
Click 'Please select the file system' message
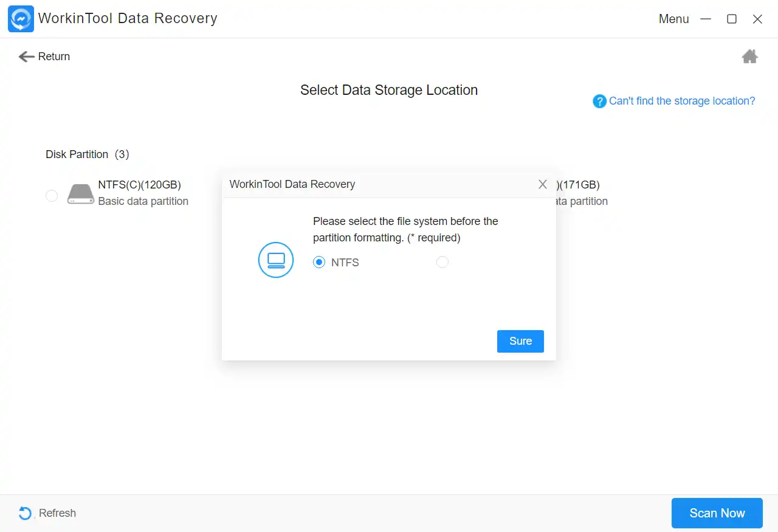[x=405, y=229]
